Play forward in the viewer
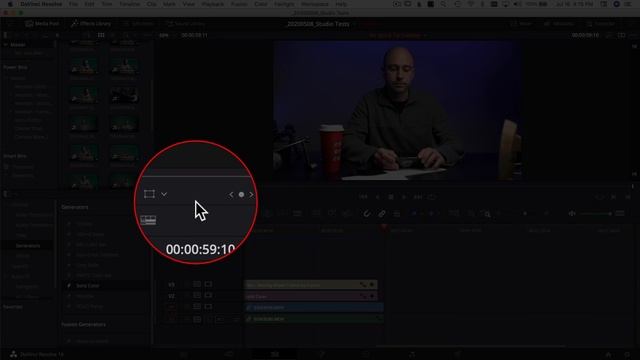 click(404, 197)
